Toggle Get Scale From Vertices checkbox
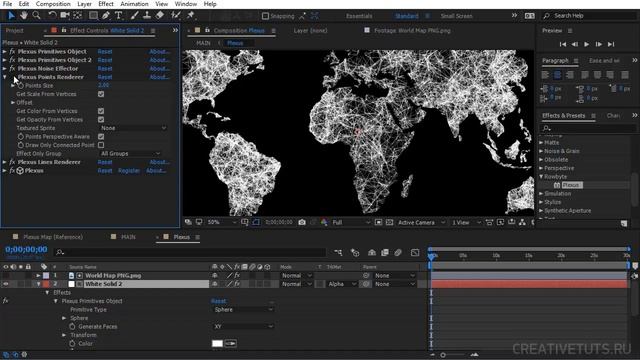This screenshot has height=360, width=640. pos(101,94)
